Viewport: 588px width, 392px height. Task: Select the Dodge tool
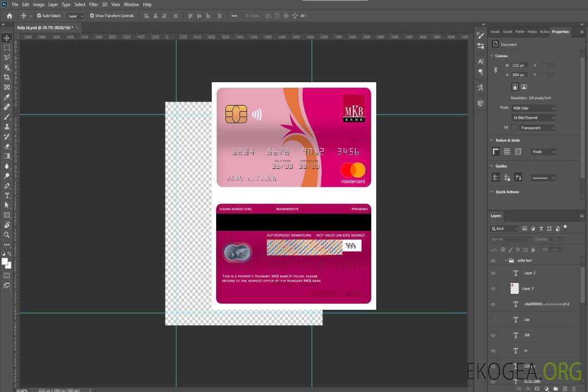click(7, 176)
